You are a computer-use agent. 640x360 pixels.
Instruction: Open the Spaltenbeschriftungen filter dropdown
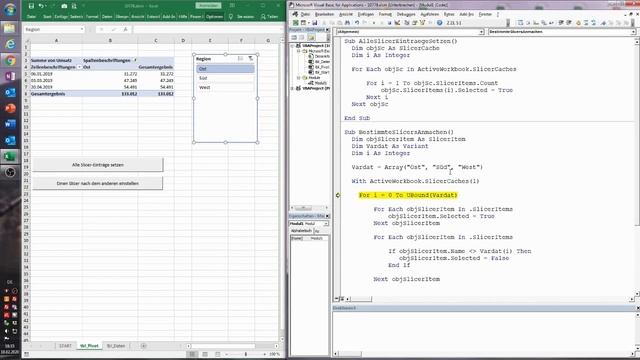click(x=135, y=60)
